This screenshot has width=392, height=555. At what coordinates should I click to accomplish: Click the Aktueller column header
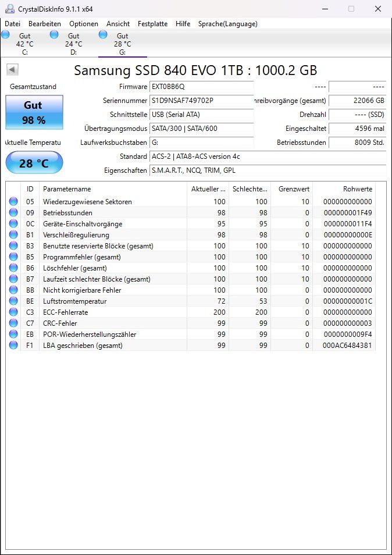tap(208, 189)
